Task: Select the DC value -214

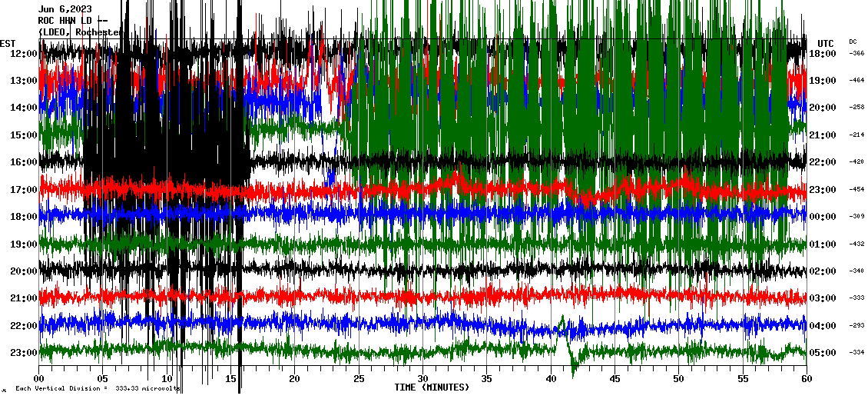Action: [856, 135]
